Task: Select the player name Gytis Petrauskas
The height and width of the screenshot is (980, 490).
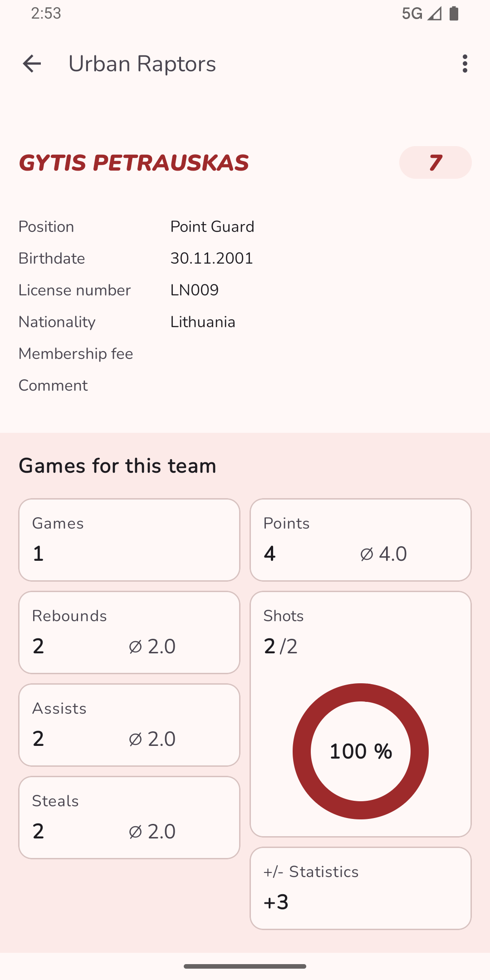Action: (x=134, y=163)
